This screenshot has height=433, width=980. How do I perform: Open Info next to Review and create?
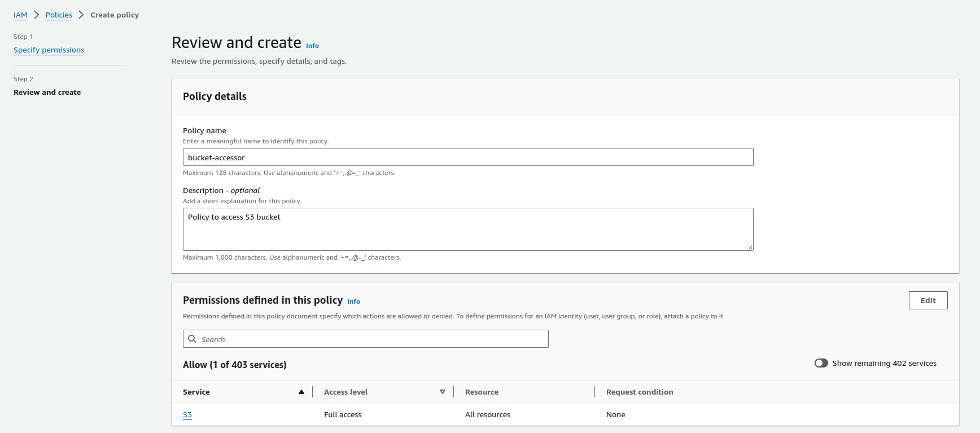pos(312,46)
